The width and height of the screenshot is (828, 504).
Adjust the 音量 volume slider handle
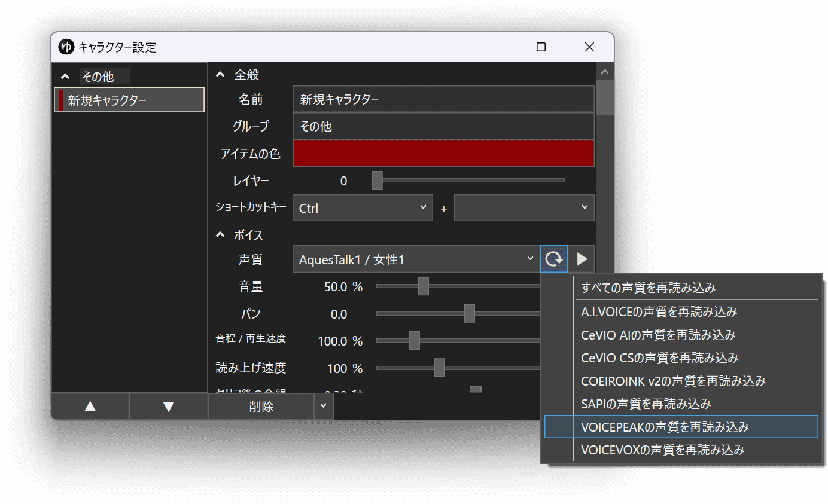click(x=424, y=286)
